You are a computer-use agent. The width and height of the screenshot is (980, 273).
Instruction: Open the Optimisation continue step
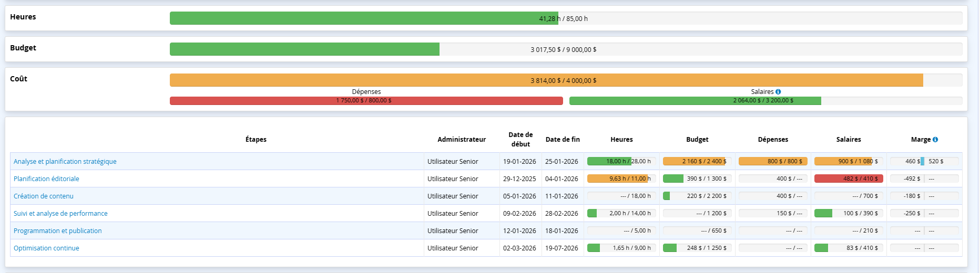(x=46, y=248)
